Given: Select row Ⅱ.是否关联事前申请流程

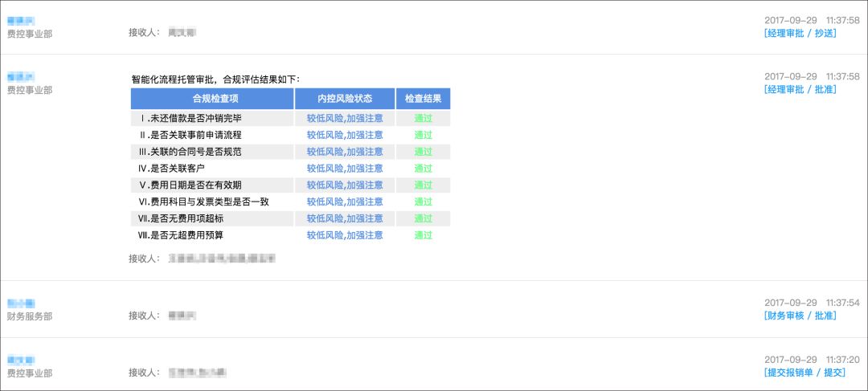Looking at the screenshot, I should tap(291, 135).
